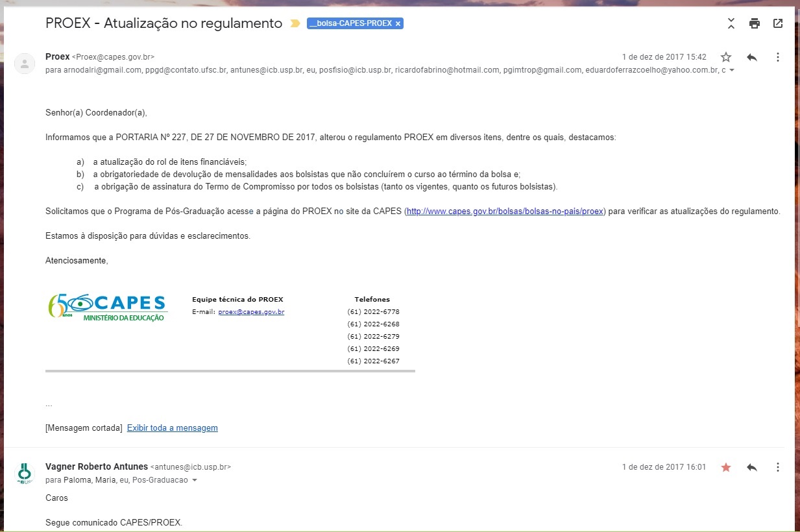Click phone number (61) 2022-6268
Image resolution: width=800 pixels, height=532 pixels.
click(374, 324)
